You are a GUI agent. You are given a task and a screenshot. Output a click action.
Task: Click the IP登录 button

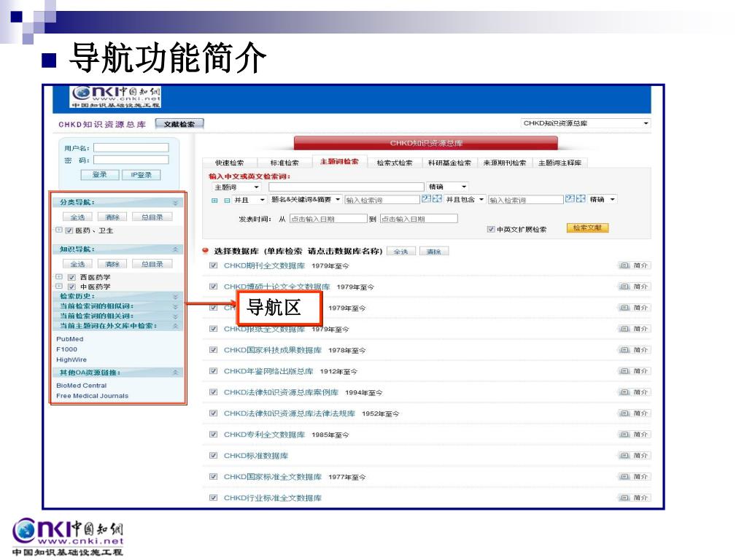coord(141,175)
